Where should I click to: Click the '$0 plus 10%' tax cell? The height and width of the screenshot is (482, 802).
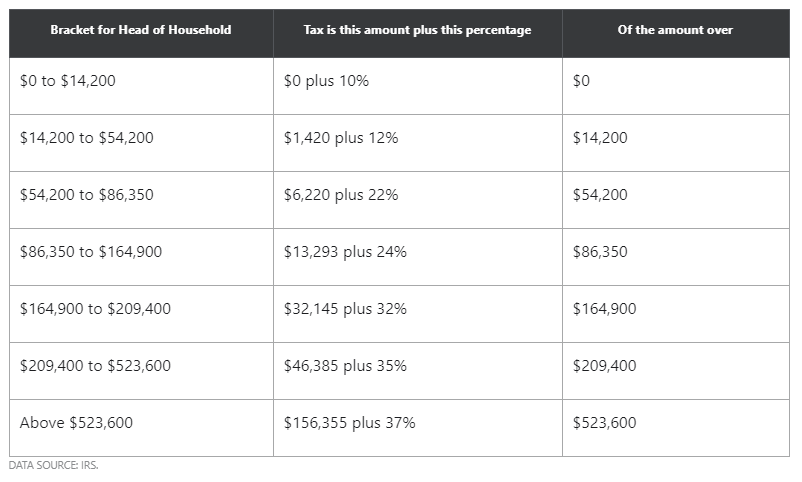(x=418, y=86)
